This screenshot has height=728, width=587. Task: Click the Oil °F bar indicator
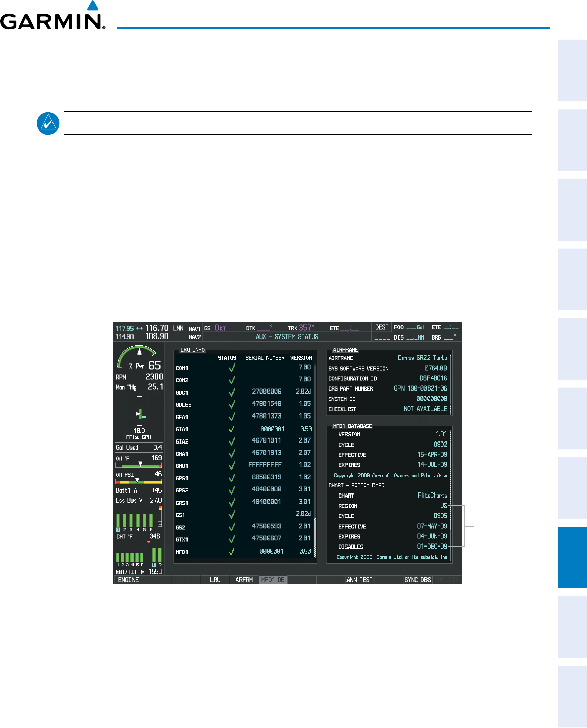point(139,465)
